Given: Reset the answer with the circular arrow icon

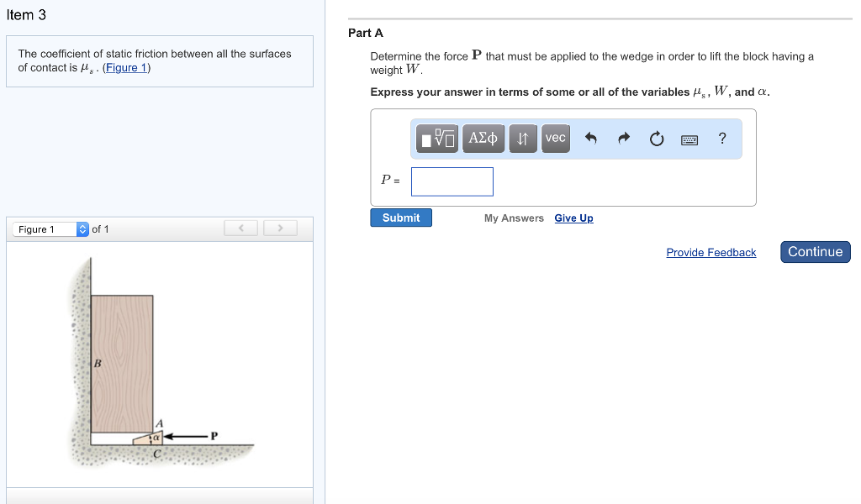Looking at the screenshot, I should 656,139.
